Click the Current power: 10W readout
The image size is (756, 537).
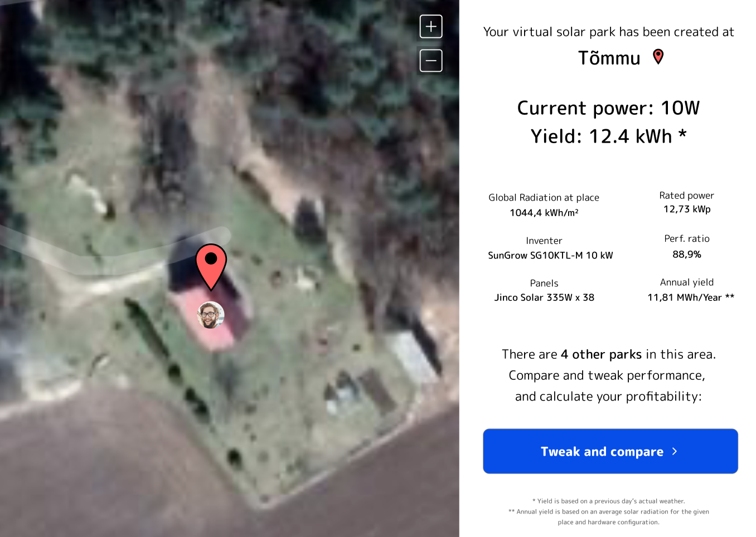coord(608,108)
